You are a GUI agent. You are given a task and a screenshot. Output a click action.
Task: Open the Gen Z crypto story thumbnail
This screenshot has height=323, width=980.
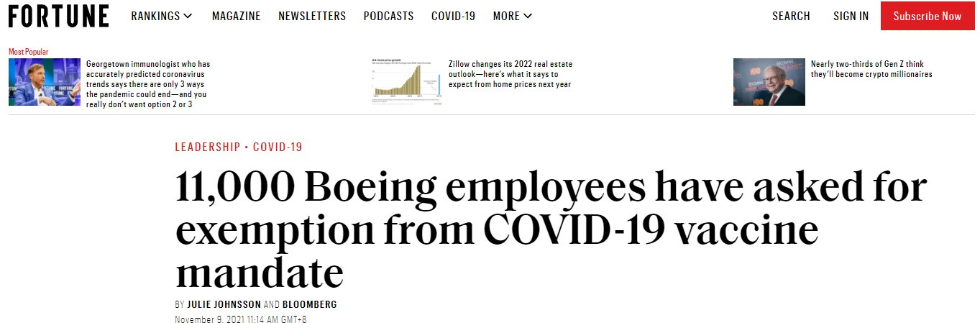(x=769, y=82)
